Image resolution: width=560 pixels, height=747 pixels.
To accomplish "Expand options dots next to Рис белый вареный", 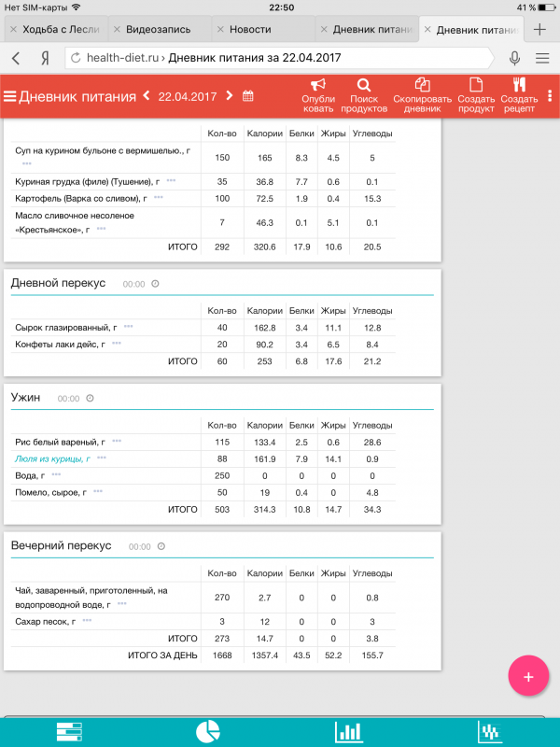I will (x=116, y=441).
